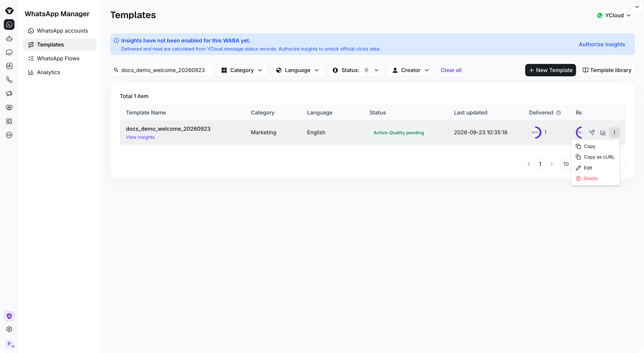
Task: Open View insights under the template
Action: pyautogui.click(x=140, y=137)
